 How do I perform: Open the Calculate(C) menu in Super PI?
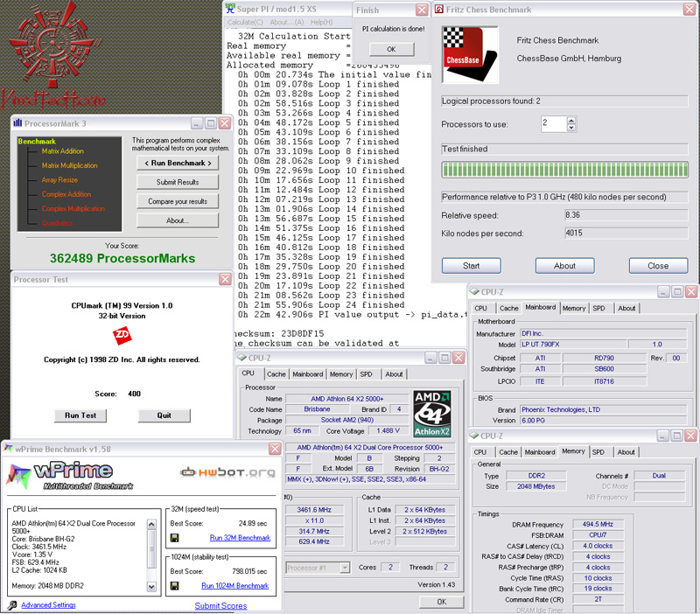[245, 23]
